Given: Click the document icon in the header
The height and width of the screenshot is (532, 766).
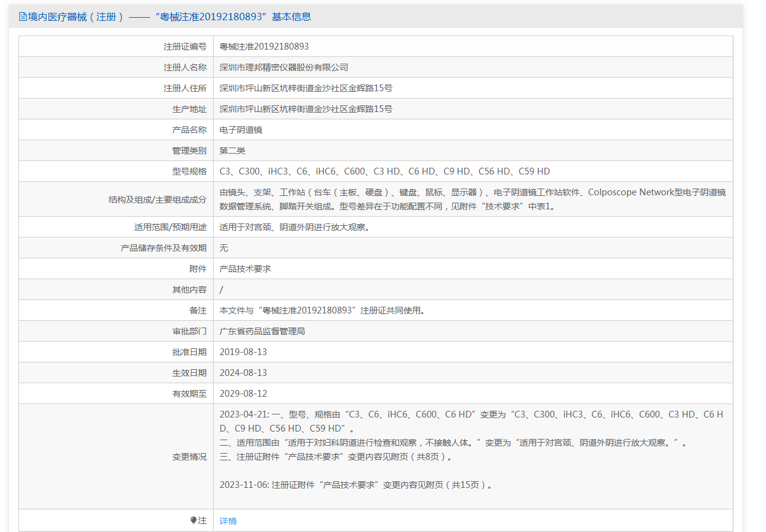Looking at the screenshot, I should point(23,17).
